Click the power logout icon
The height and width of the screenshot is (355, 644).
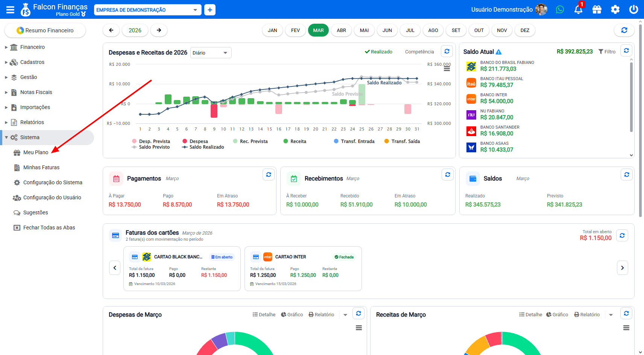click(x=633, y=9)
